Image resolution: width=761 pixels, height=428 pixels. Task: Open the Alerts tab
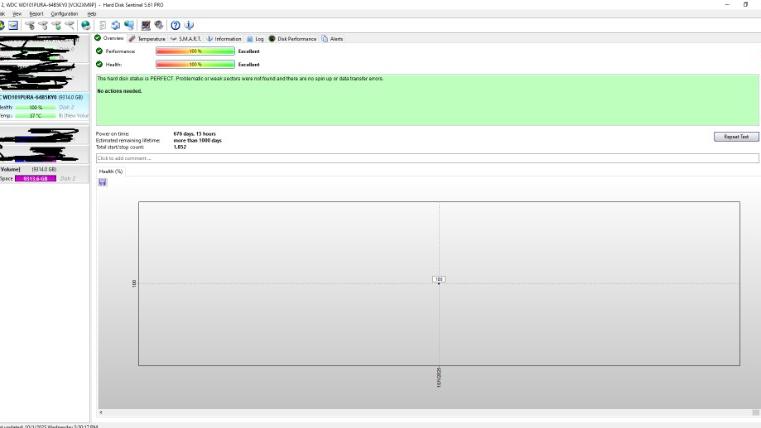point(332,38)
